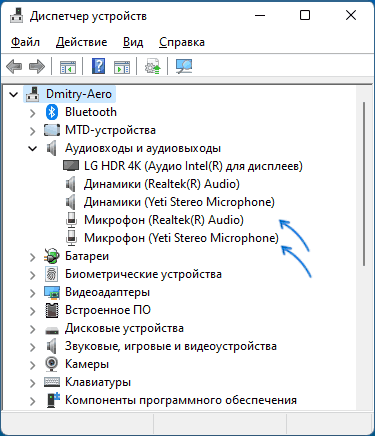
Task: Select Микрофон (Realtek(R) Audio) device
Action: [164, 220]
